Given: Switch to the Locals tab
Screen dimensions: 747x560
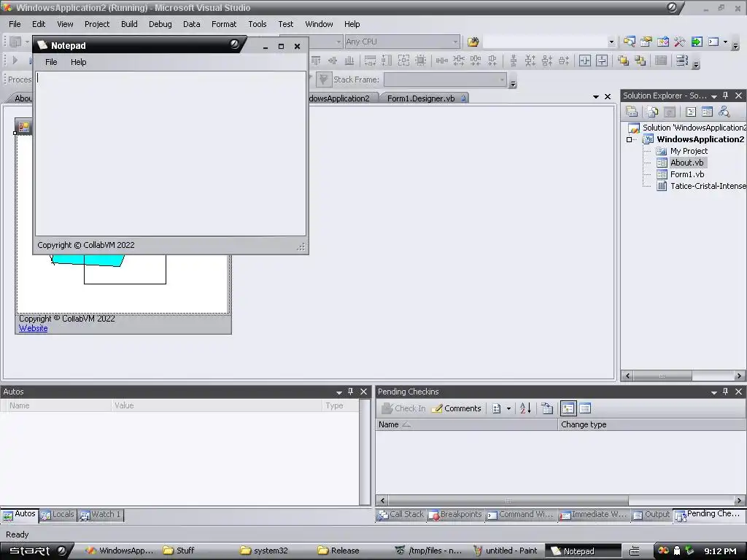Looking at the screenshot, I should click(58, 514).
